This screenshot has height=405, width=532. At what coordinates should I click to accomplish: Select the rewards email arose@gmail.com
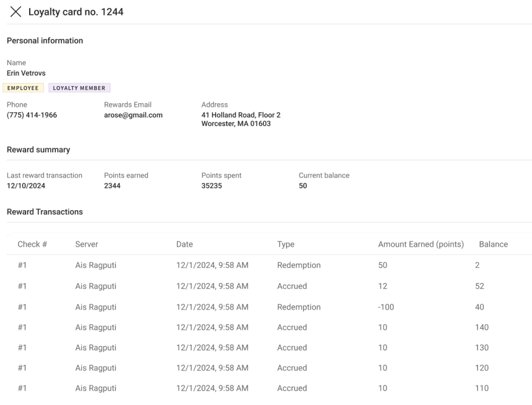click(x=133, y=115)
